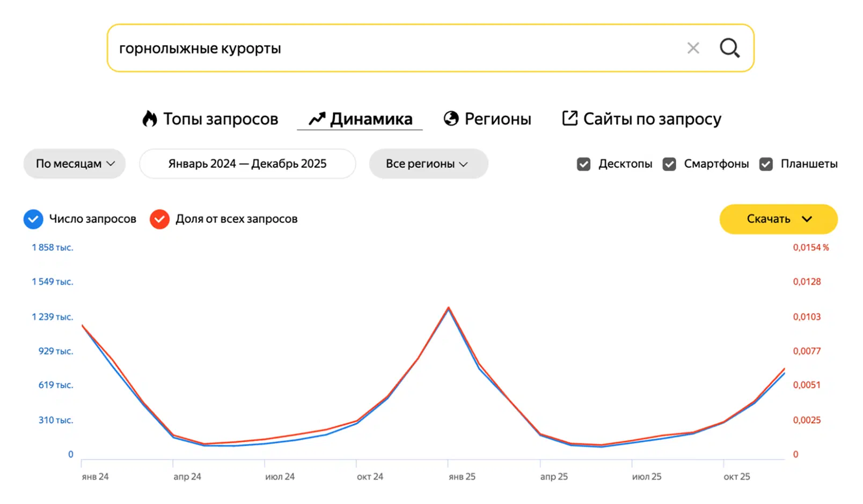Click the chart peak at янв 25

[x=449, y=308]
